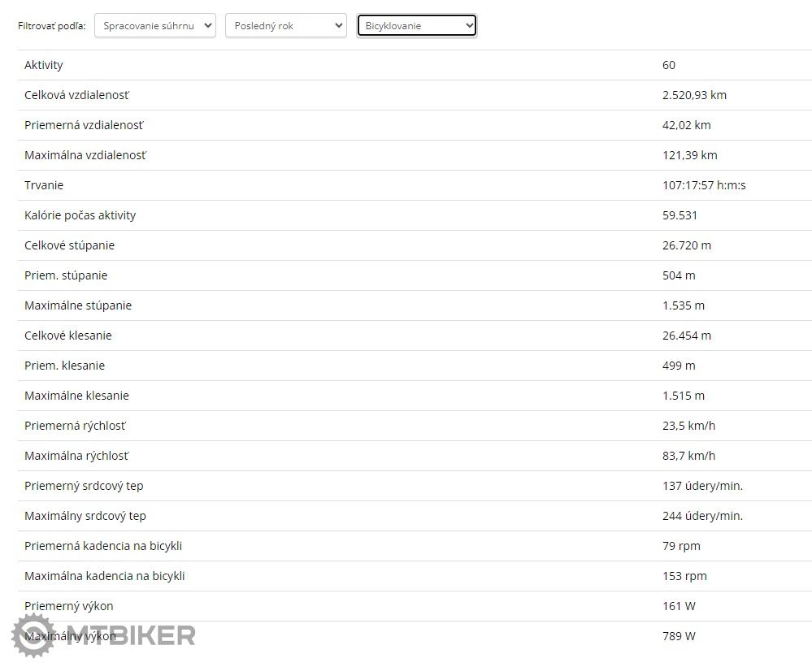Image resolution: width=812 pixels, height=667 pixels.
Task: Click the Celkové stúpanie value 26.720 m
Action: 687,245
